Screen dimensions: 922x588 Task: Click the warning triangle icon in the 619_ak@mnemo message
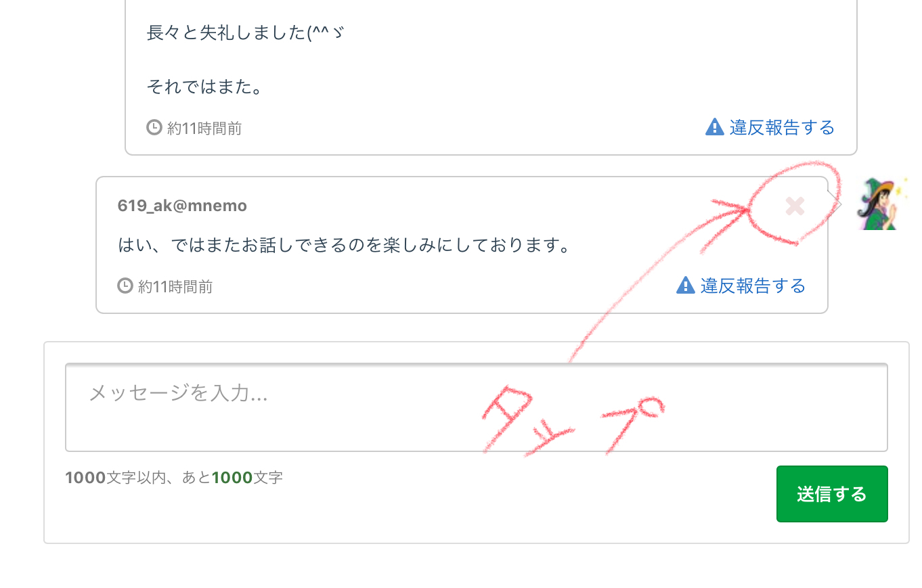(685, 286)
